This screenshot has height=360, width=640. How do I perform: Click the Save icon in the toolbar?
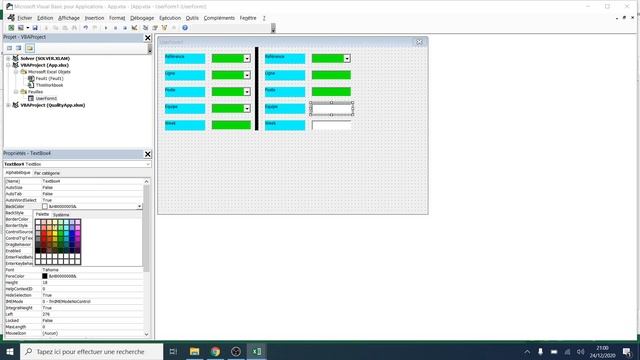click(35, 28)
